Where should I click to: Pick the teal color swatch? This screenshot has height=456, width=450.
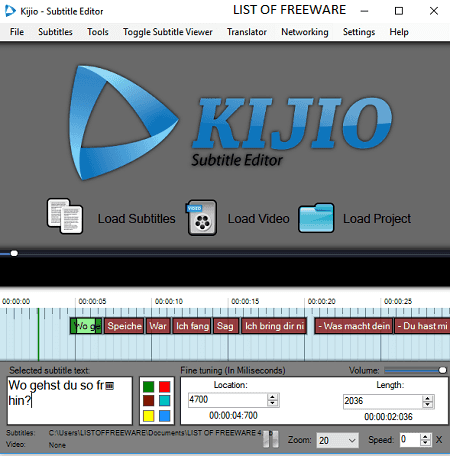(x=164, y=401)
